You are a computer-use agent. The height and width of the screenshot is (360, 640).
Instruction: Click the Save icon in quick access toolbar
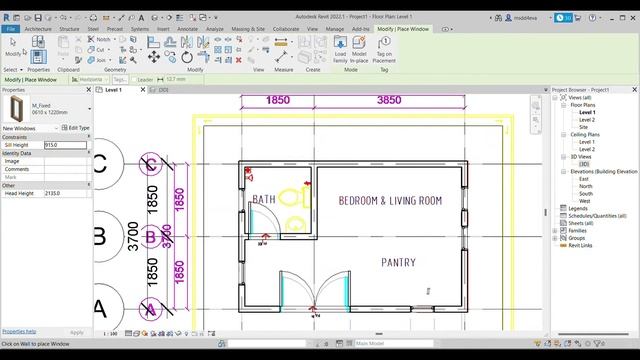coord(38,18)
